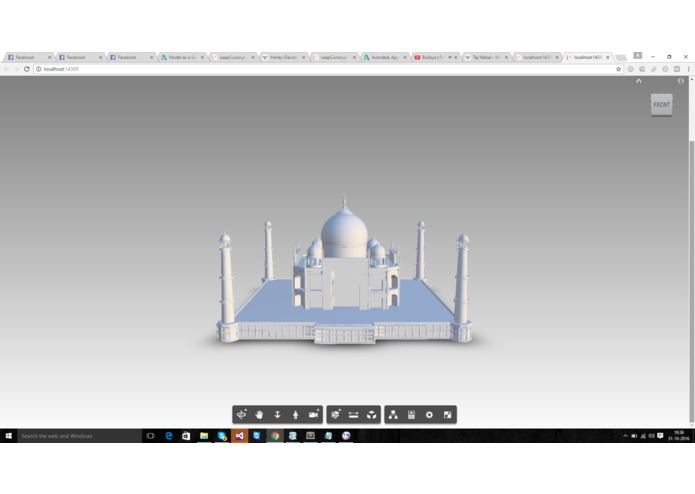Select the Orbit tool in viewer toolbar
Image resolution: width=695 pixels, height=494 pixels.
pos(242,415)
